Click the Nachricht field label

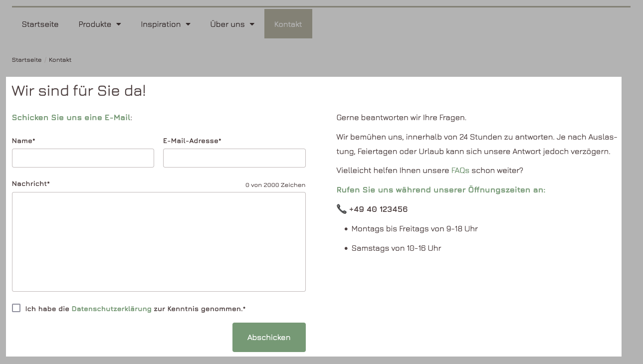[x=30, y=183]
